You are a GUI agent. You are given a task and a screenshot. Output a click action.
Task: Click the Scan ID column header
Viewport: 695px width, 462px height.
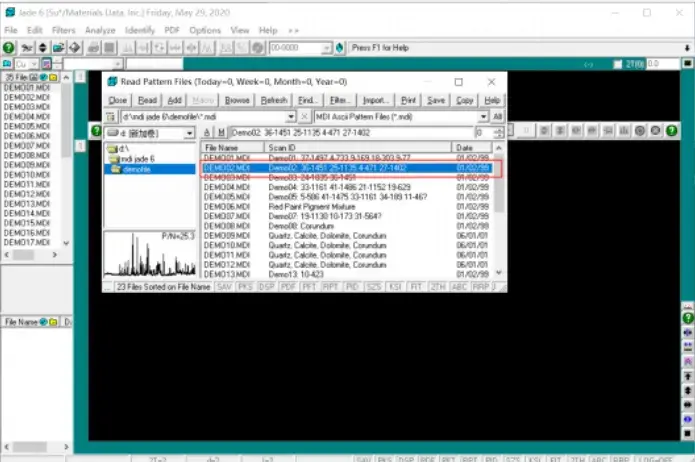(x=358, y=148)
